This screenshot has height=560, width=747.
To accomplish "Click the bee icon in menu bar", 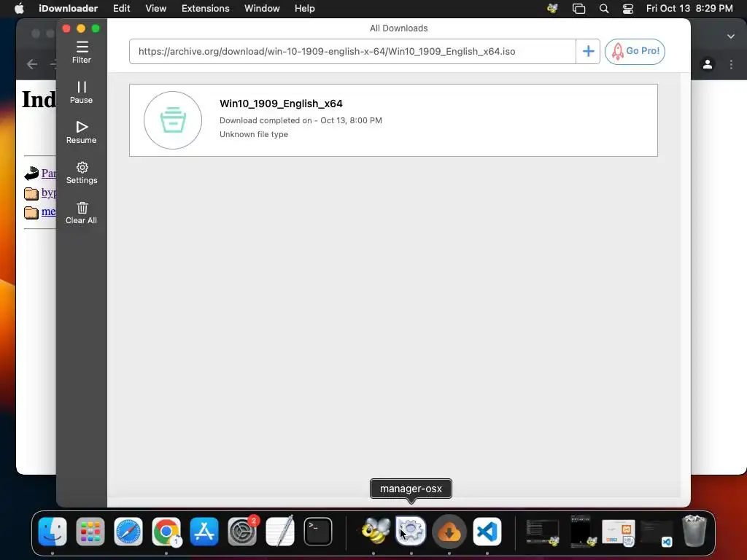I will [x=553, y=9].
